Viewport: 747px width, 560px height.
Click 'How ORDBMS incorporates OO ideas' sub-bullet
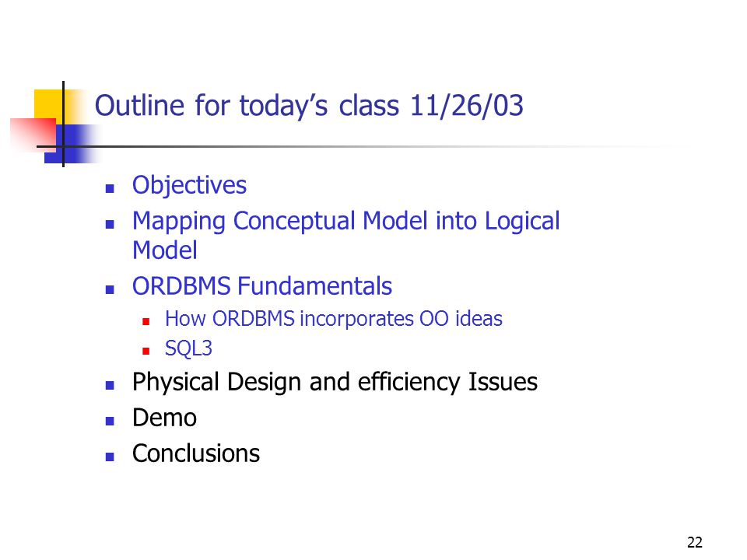point(334,319)
